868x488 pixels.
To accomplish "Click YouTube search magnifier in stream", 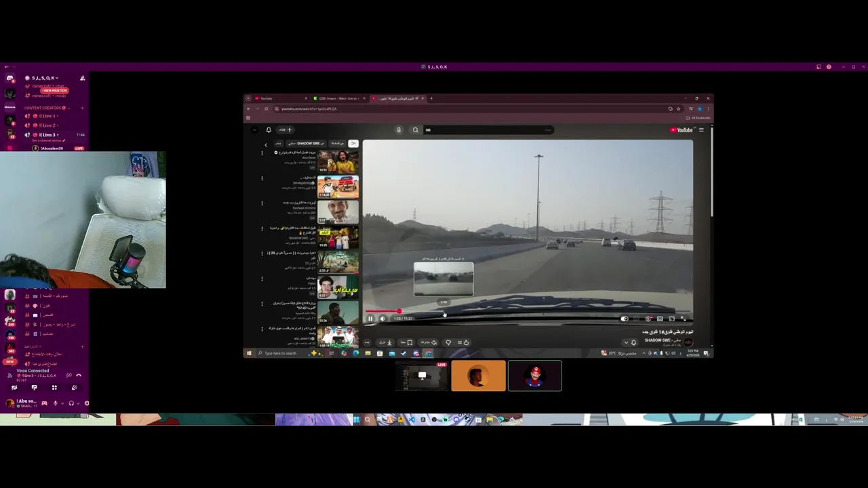I will (415, 129).
